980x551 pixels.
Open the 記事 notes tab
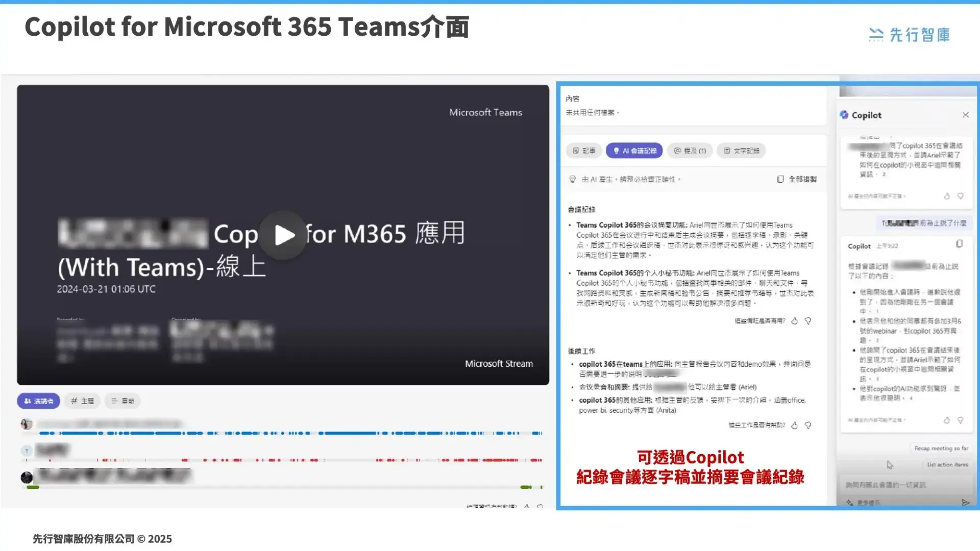(x=584, y=151)
